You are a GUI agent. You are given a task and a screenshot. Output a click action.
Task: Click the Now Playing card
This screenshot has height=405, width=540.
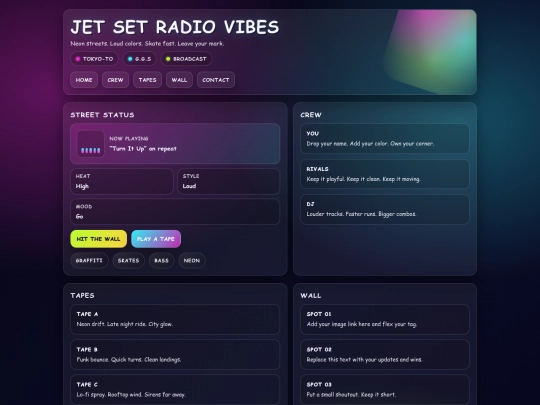(175, 144)
